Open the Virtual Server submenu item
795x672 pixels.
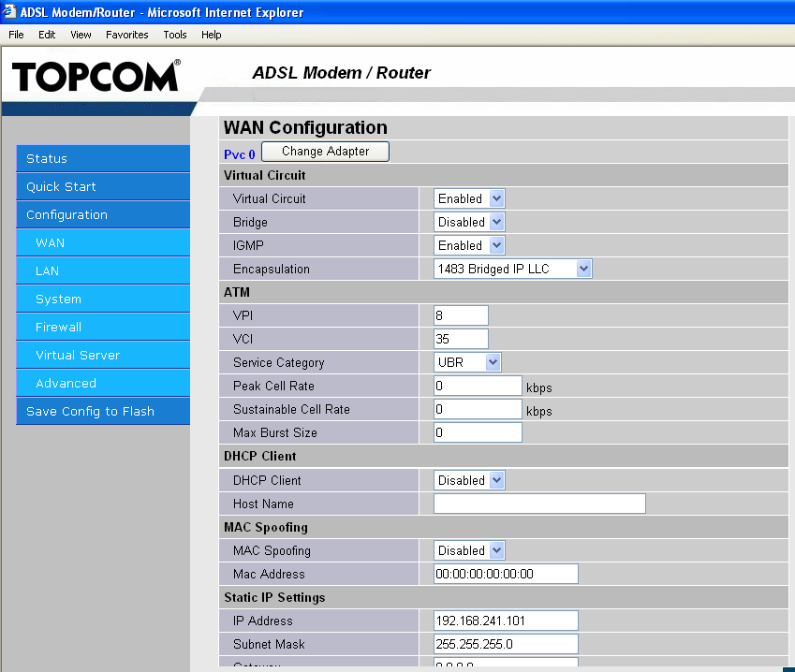point(103,356)
